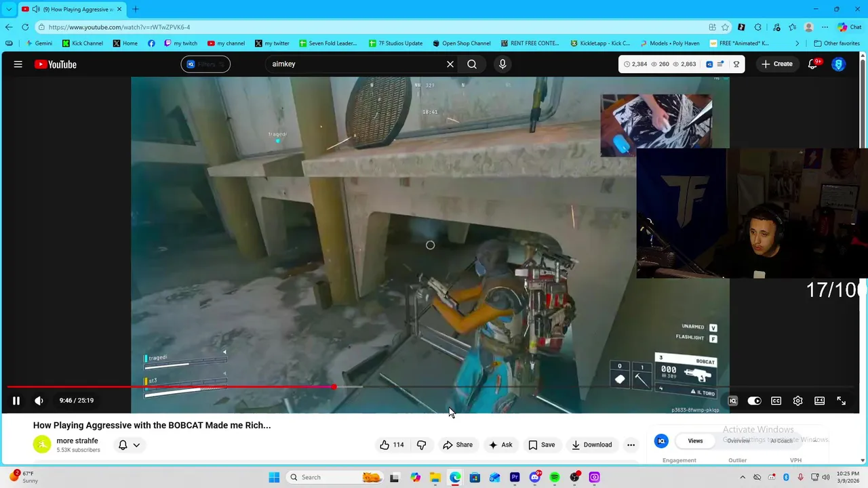Show hidden system tray icons chevron

click(x=743, y=478)
